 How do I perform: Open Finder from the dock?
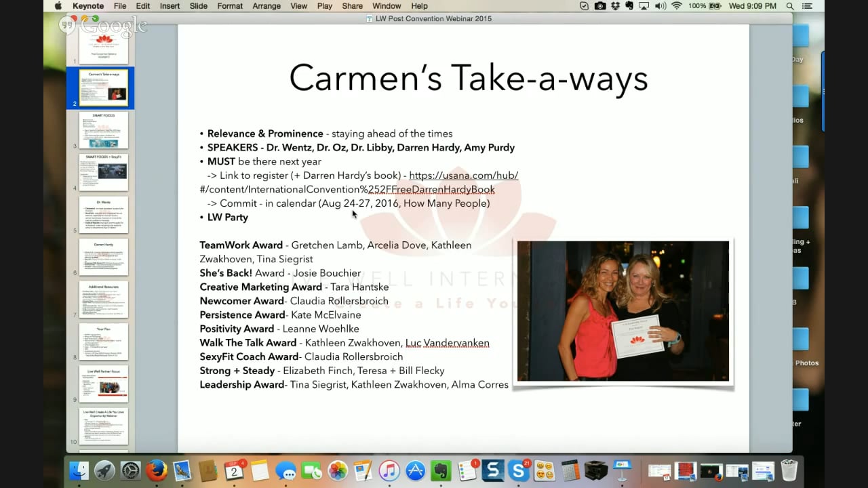[x=79, y=470]
